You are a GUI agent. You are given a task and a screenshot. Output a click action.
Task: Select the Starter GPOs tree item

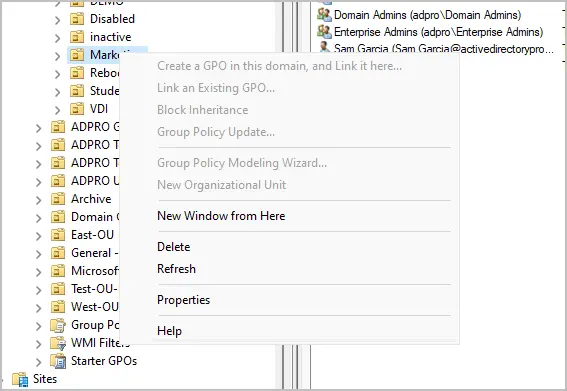[x=104, y=361]
